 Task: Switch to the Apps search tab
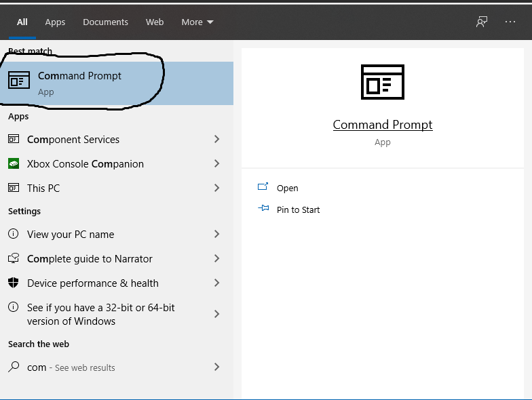click(x=55, y=22)
